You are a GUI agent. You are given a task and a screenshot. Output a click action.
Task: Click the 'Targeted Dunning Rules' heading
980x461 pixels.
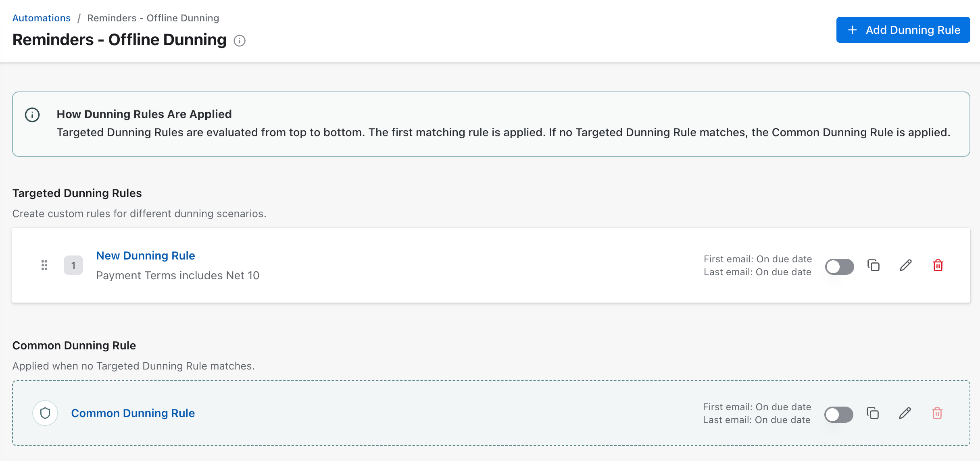coord(77,193)
